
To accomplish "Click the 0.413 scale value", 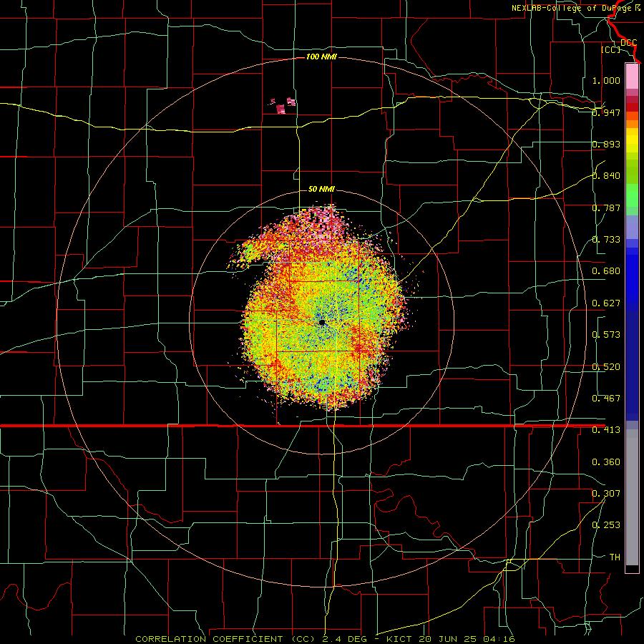I will (606, 430).
